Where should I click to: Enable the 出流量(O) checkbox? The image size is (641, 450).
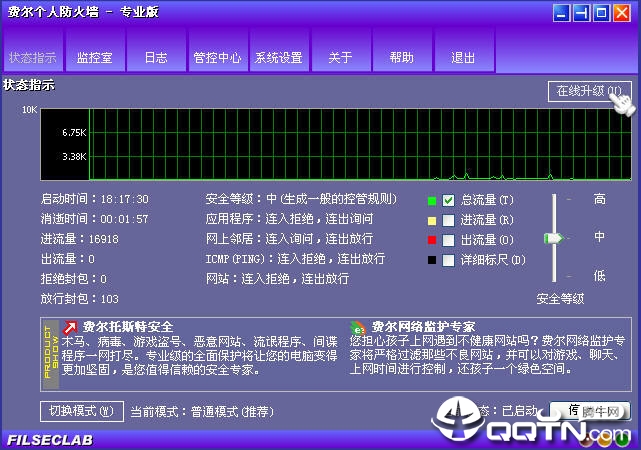[x=448, y=240]
